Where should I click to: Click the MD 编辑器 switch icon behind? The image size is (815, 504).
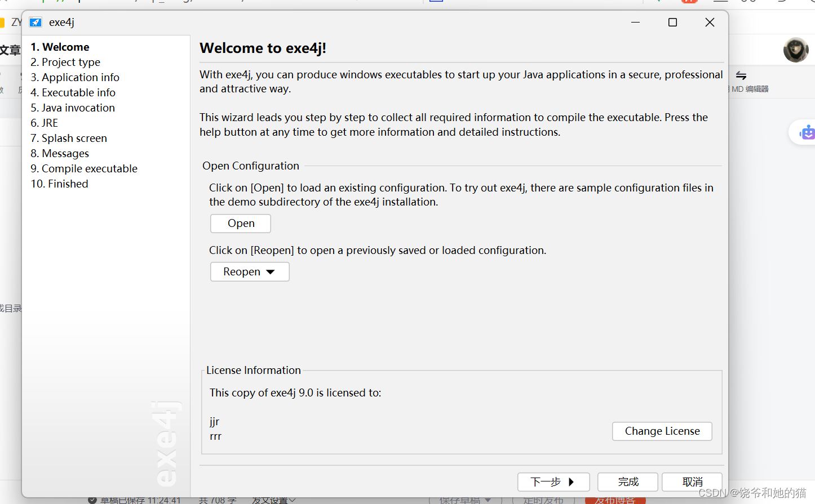coord(741,75)
